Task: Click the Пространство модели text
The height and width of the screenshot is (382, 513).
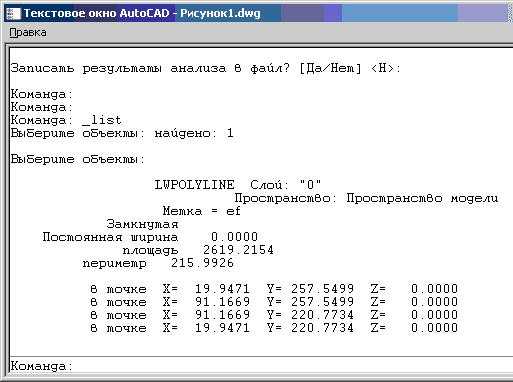Action: coord(422,198)
